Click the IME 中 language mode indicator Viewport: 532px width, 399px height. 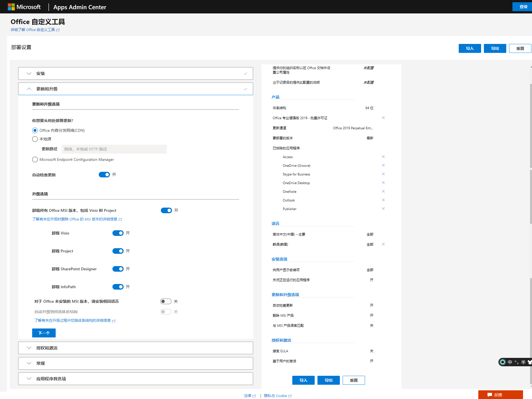point(510,362)
